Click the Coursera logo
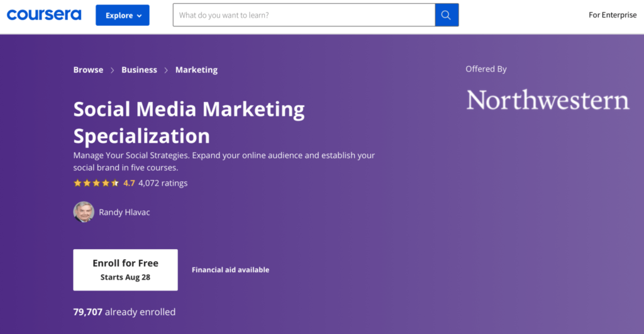Image resolution: width=644 pixels, height=334 pixels. point(44,15)
